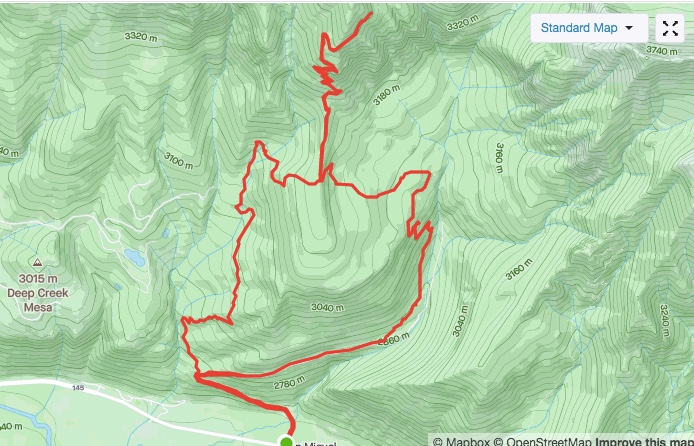Click the 3100 m contour label
The image size is (694, 446).
pyautogui.click(x=179, y=161)
